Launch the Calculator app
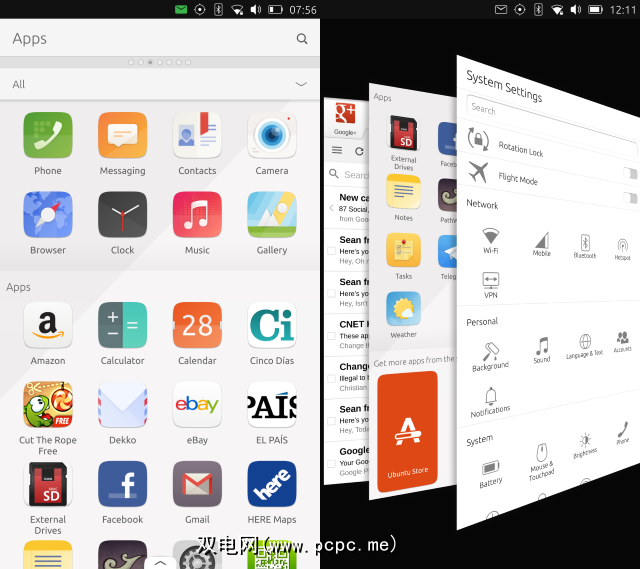 tap(122, 325)
